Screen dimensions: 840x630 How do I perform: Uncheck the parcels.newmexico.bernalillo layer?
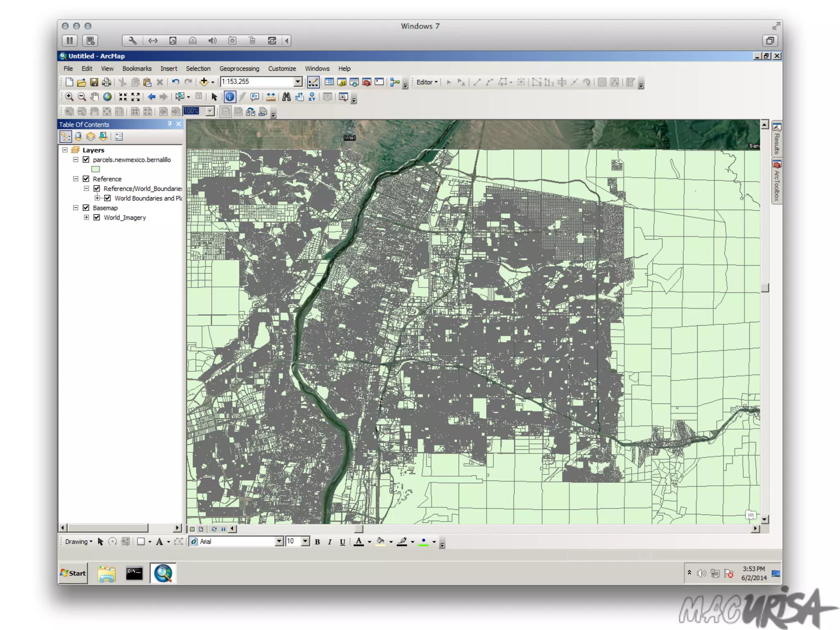(86, 160)
